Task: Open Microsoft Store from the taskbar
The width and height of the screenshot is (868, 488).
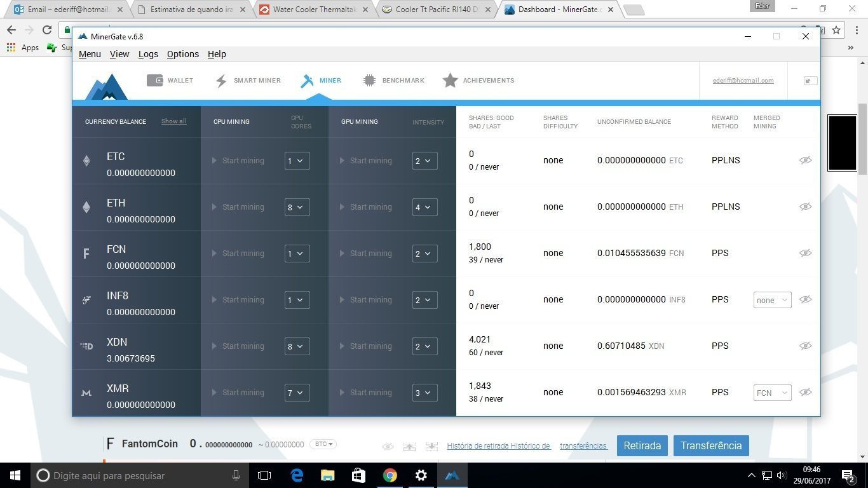Action: pos(358,475)
